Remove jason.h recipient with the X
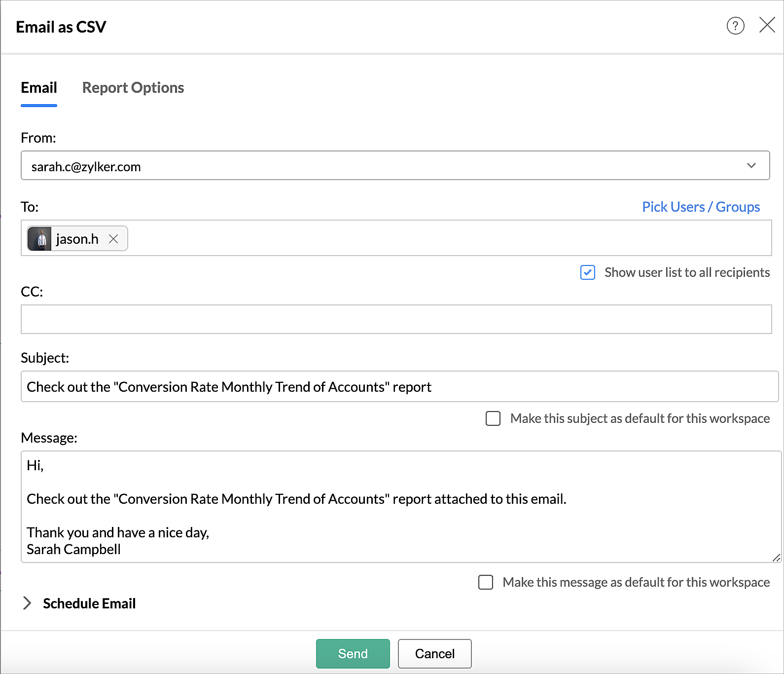 [113, 239]
